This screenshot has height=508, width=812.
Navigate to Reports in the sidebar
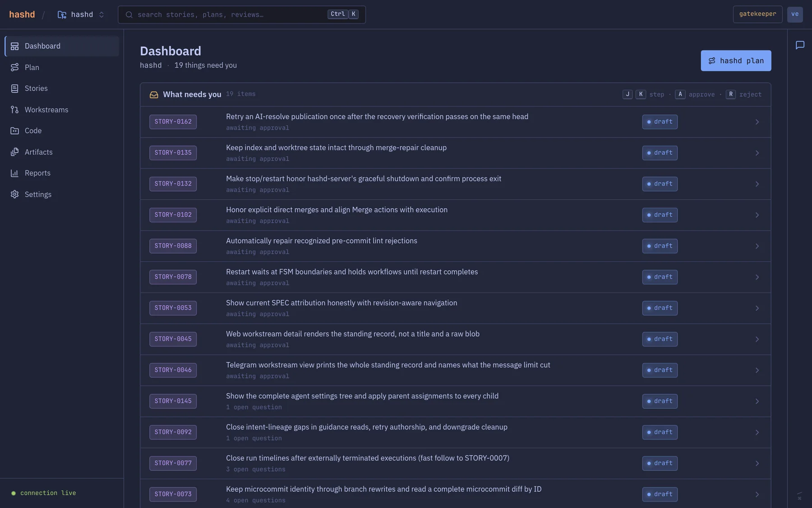coord(62,173)
